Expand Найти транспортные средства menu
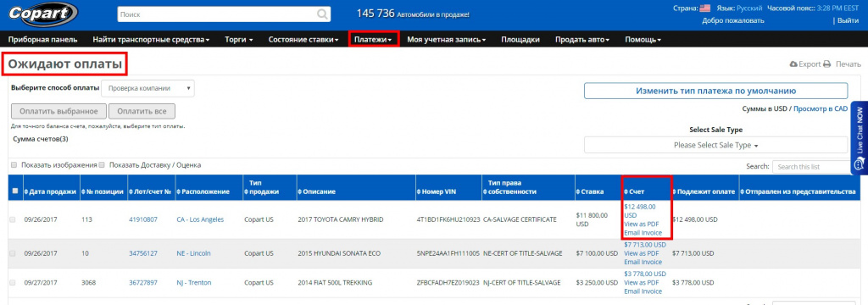Image resolution: width=868 pixels, height=305 pixels. (151, 40)
